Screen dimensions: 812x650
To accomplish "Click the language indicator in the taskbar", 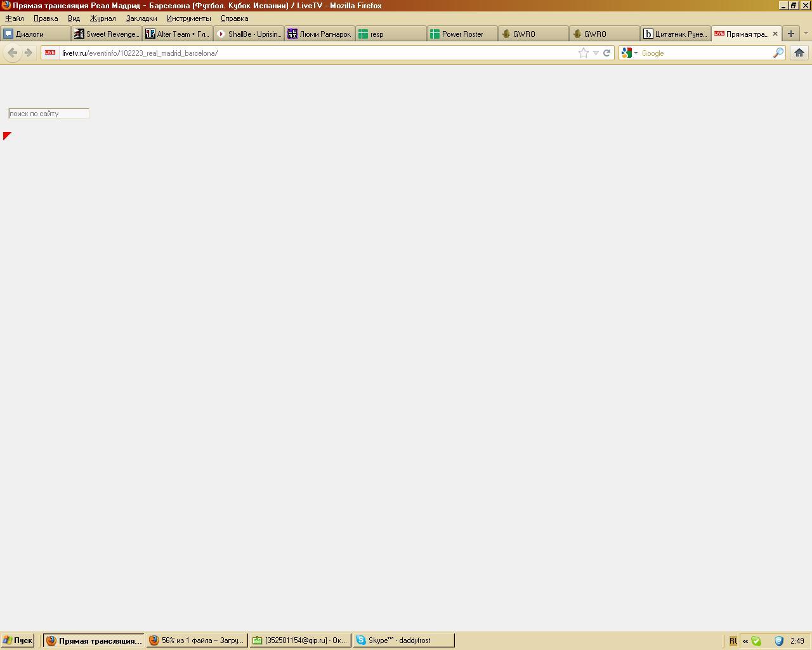I will [733, 641].
